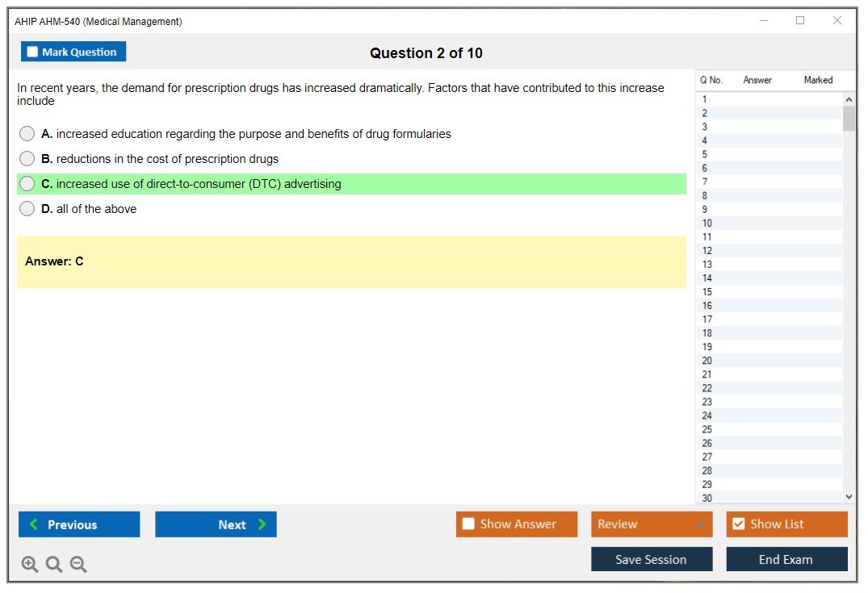The image size is (868, 593).
Task: Uncheck the Show List checkbox
Action: click(x=738, y=524)
